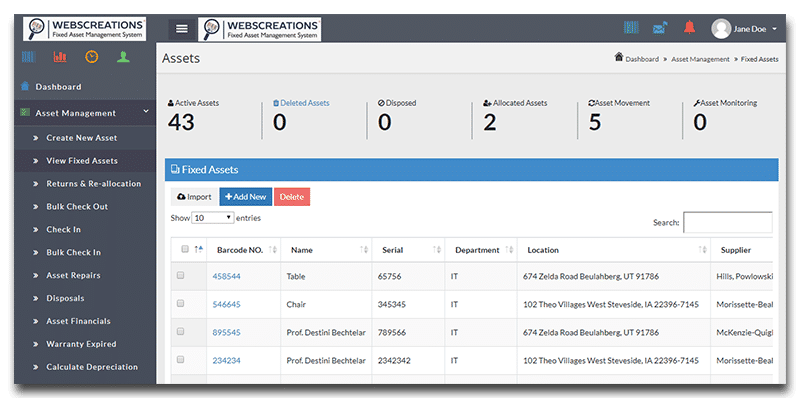Screen dimensions: 800x398
Task: Check the box for barcode 546645 row
Action: tap(180, 303)
